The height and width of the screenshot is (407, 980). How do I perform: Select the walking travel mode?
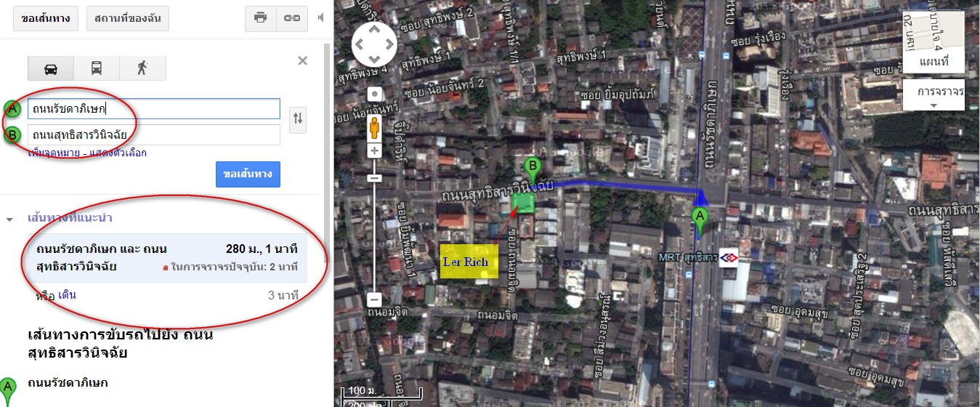(142, 68)
